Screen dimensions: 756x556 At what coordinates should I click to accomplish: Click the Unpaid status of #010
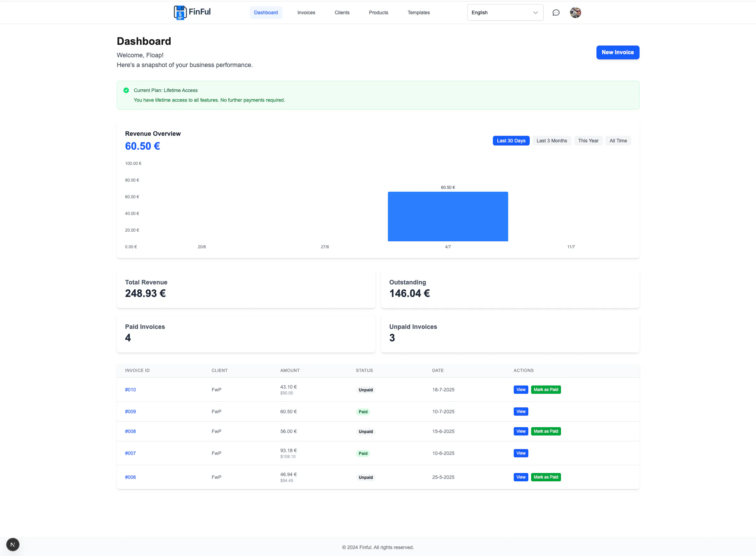pyautogui.click(x=366, y=390)
